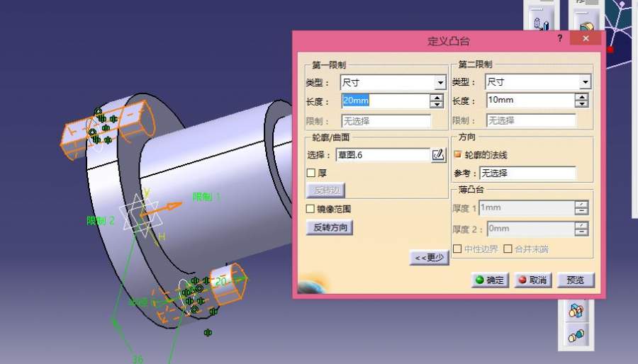Click the sketch edit icon beside 草图.6
This screenshot has height=364, width=638.
[x=438, y=155]
